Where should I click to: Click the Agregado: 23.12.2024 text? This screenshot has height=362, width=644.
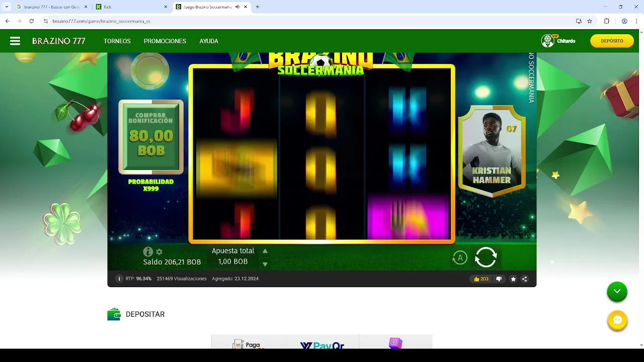coord(235,279)
